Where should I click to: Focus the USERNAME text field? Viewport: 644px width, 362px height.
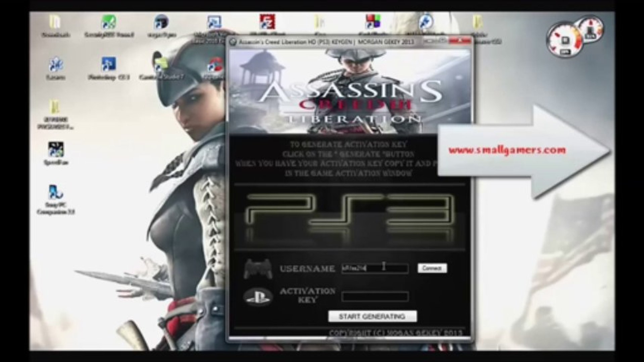coord(375,268)
